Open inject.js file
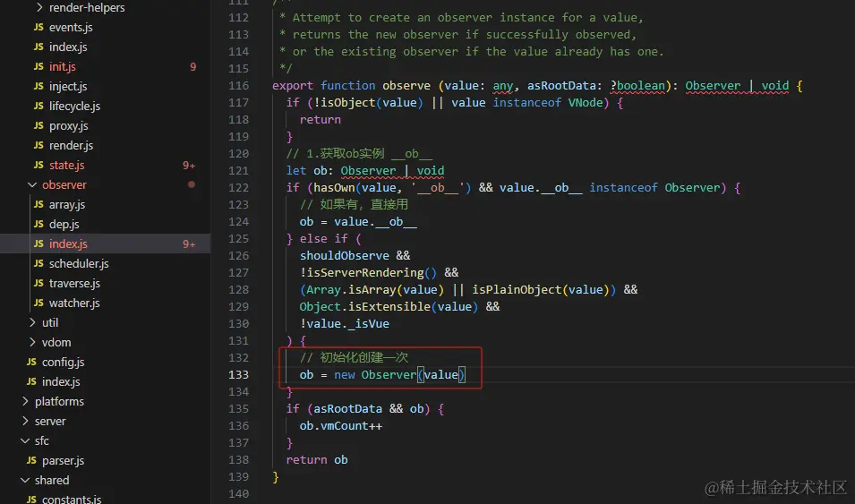The width and height of the screenshot is (855, 504). pos(68,86)
